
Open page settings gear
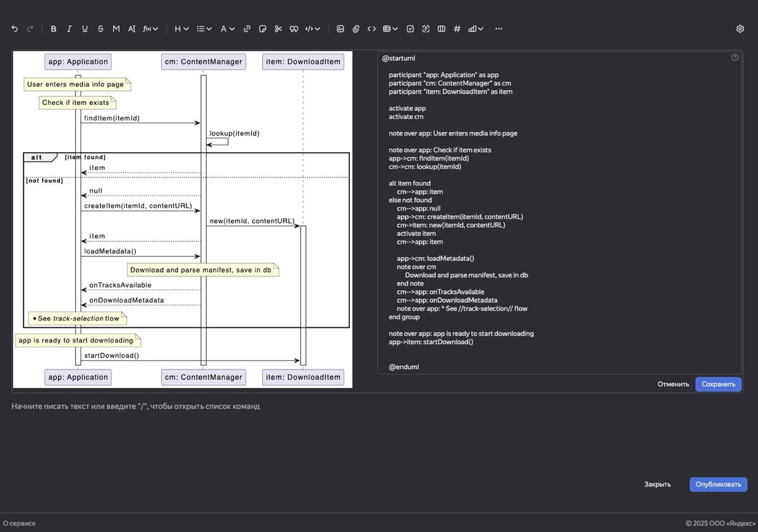coord(740,28)
